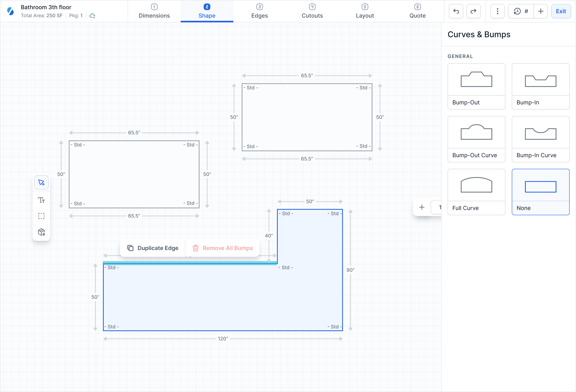Click the Duplicate Edge button

[x=153, y=248]
